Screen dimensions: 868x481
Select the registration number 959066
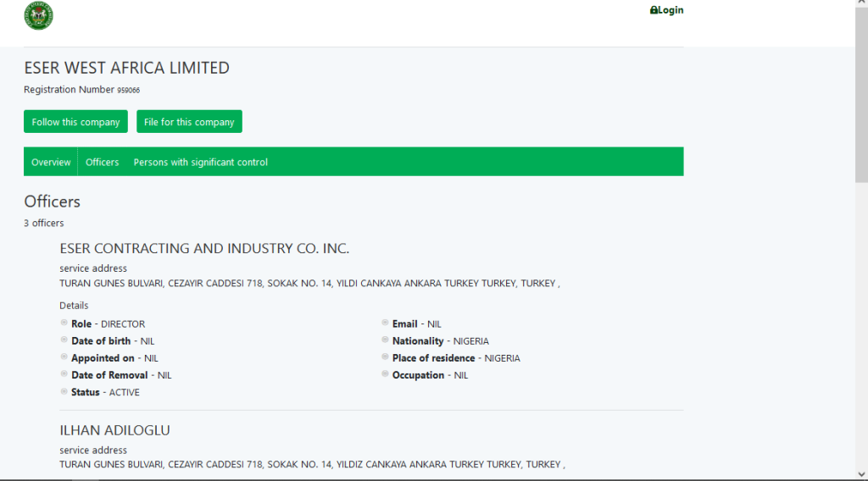pyautogui.click(x=129, y=90)
